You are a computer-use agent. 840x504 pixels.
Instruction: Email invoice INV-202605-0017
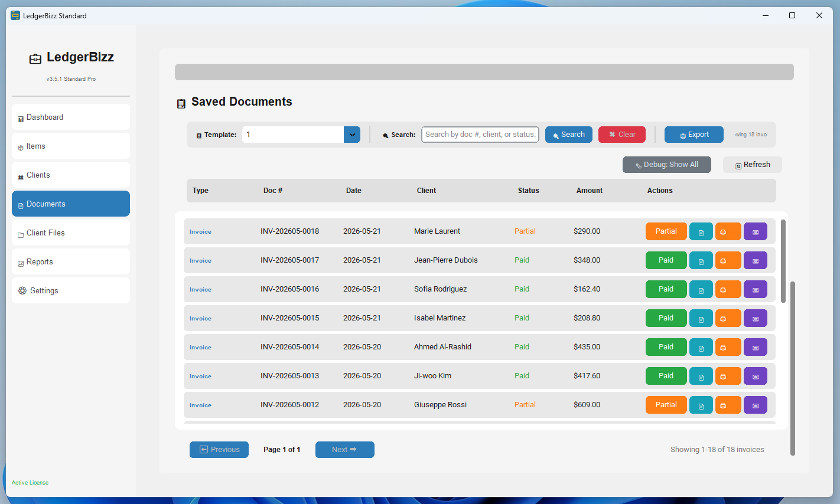coord(756,260)
